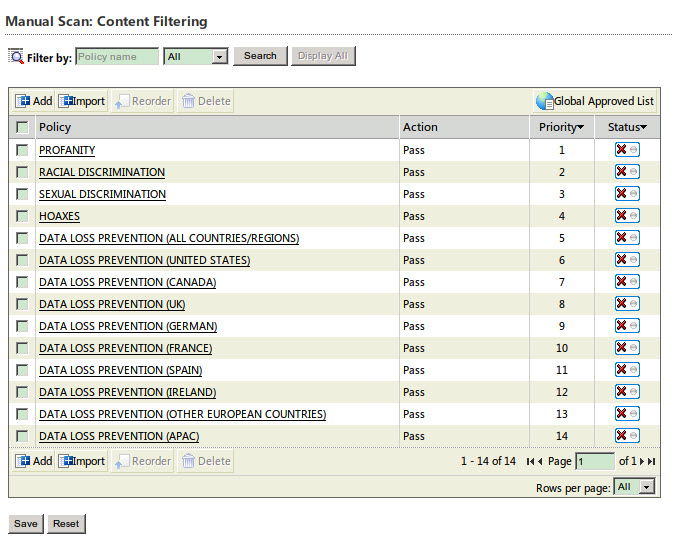
Task: Toggle status icon for DATA LOSS PREVENTION (APAC)
Action: (627, 436)
